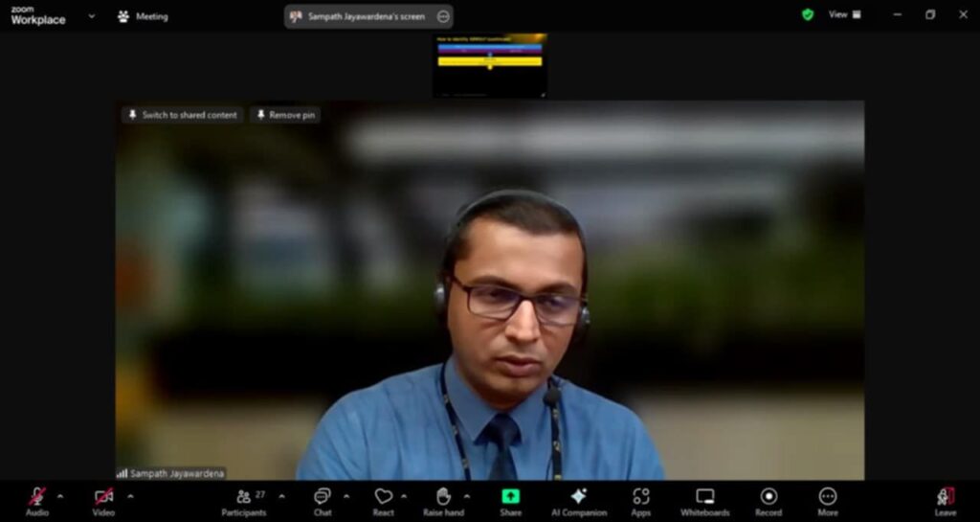Open the Zoom Workplace dropdown chevron
Screen dimensions: 980x522
tap(92, 16)
